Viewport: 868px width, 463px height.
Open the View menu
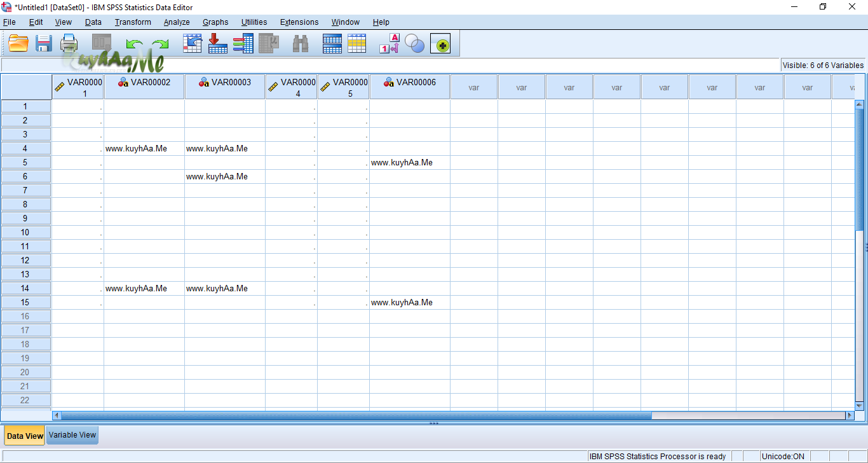tap(64, 22)
